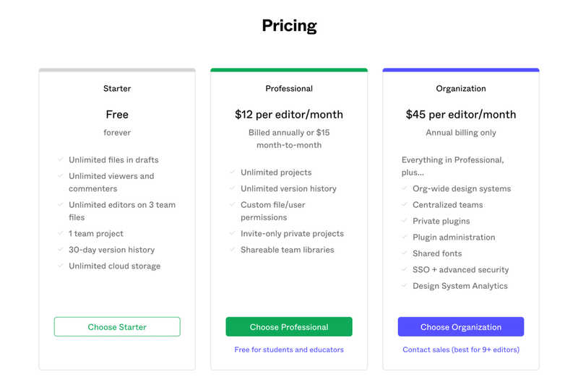Click the Professional plan heading
Image resolution: width=578 pixels, height=392 pixels.
(289, 88)
